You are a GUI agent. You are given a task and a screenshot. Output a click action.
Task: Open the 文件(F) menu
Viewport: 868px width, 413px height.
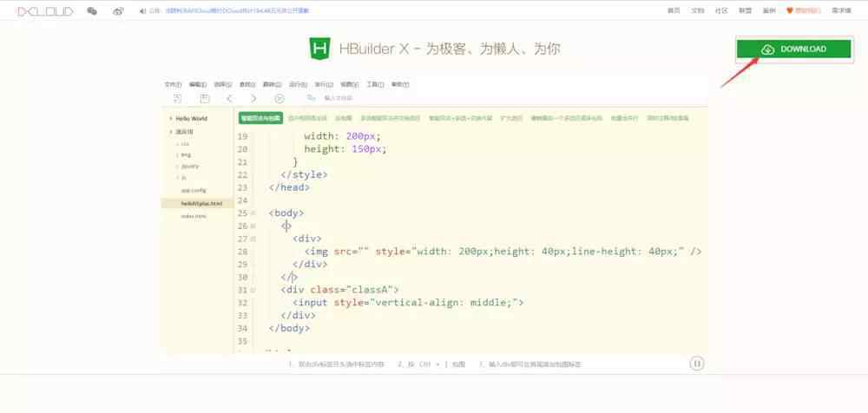coord(173,85)
